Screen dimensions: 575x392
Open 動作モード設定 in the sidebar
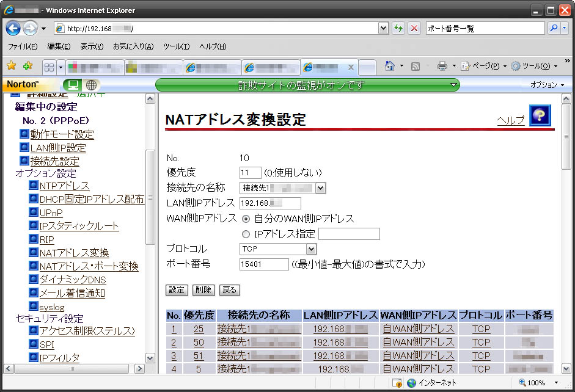pyautogui.click(x=62, y=134)
